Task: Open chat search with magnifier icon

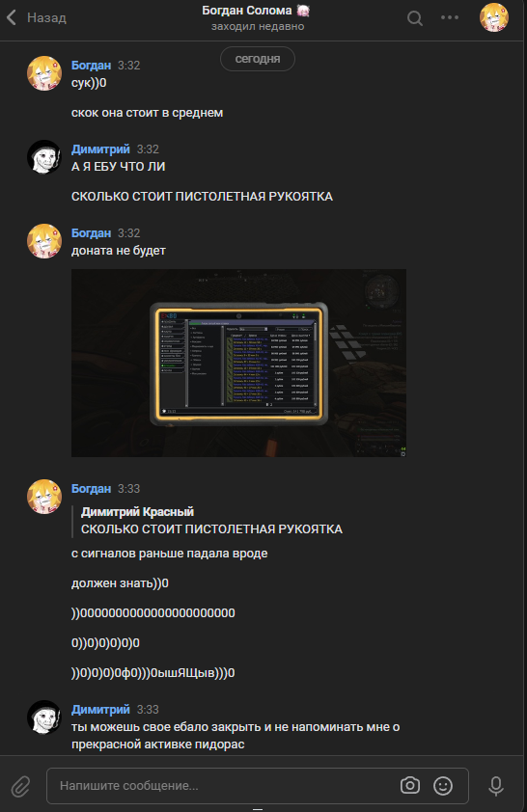Action: (414, 18)
